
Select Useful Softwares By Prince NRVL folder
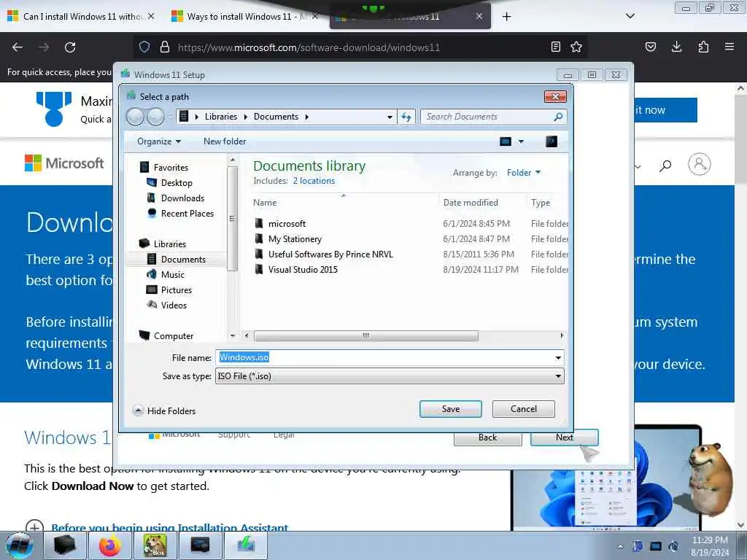pyautogui.click(x=330, y=254)
